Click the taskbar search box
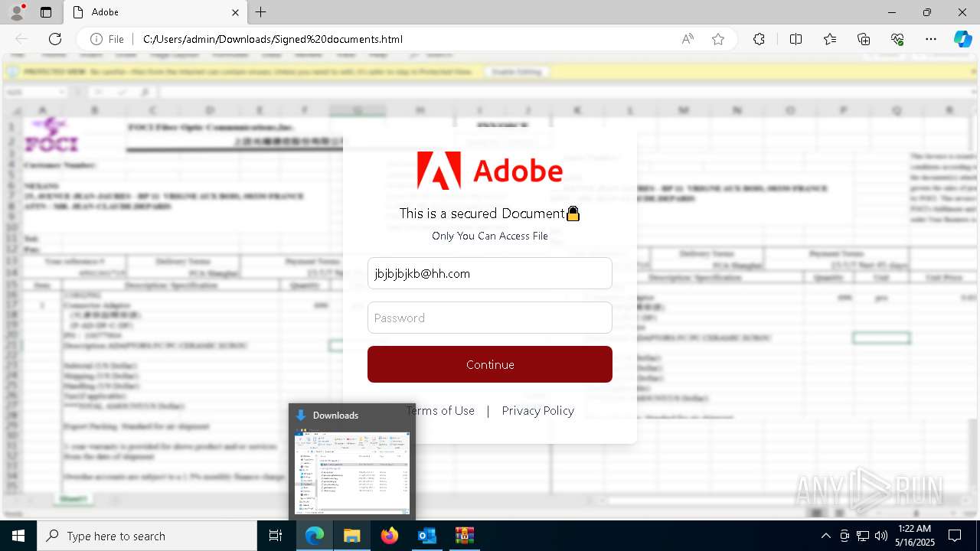This screenshot has height=551, width=980. point(147,536)
